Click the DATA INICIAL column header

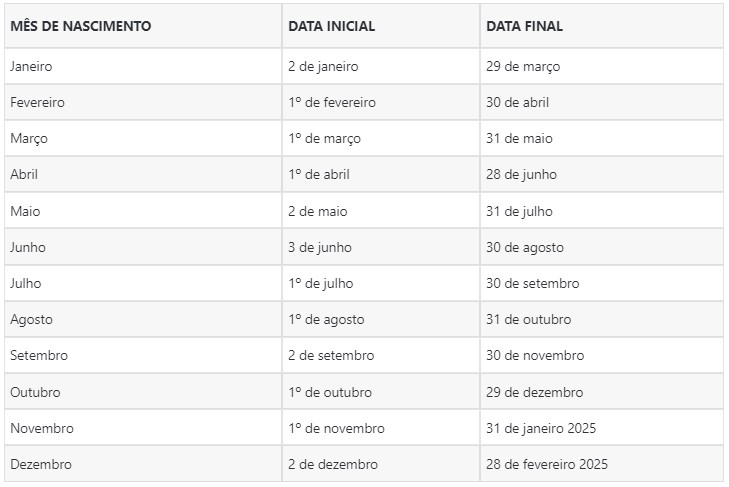[332, 26]
